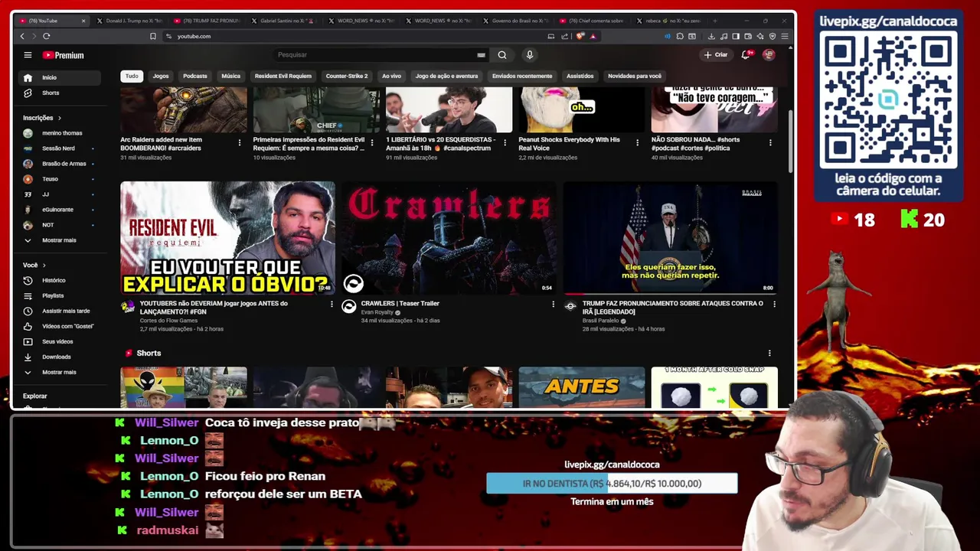Open Assistir mais tarde
Image resolution: width=980 pixels, height=551 pixels.
pyautogui.click(x=60, y=311)
